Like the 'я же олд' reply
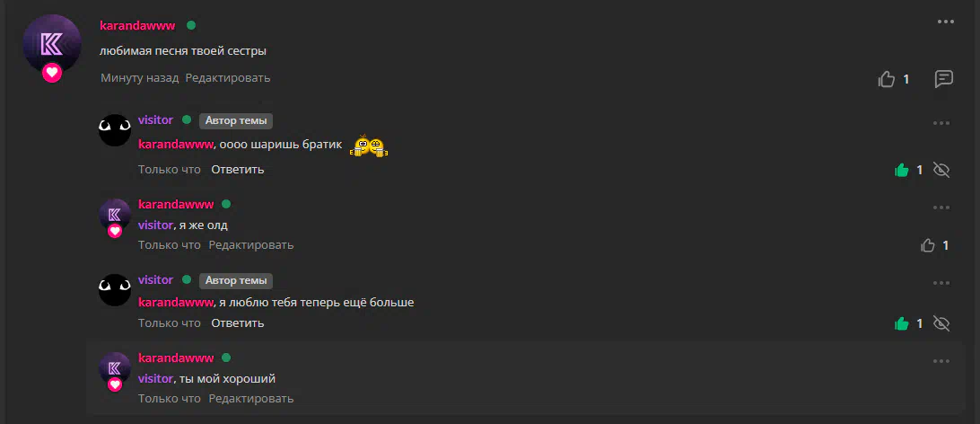The height and width of the screenshot is (424, 980). click(928, 245)
